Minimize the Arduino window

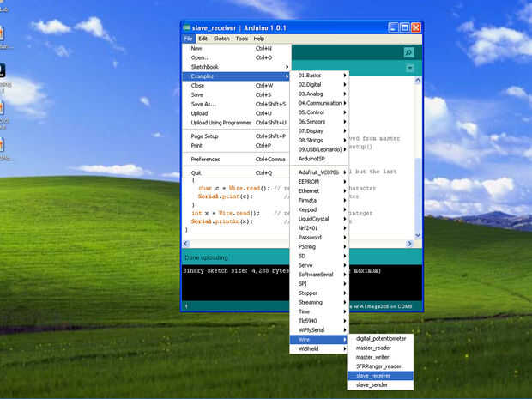click(393, 27)
